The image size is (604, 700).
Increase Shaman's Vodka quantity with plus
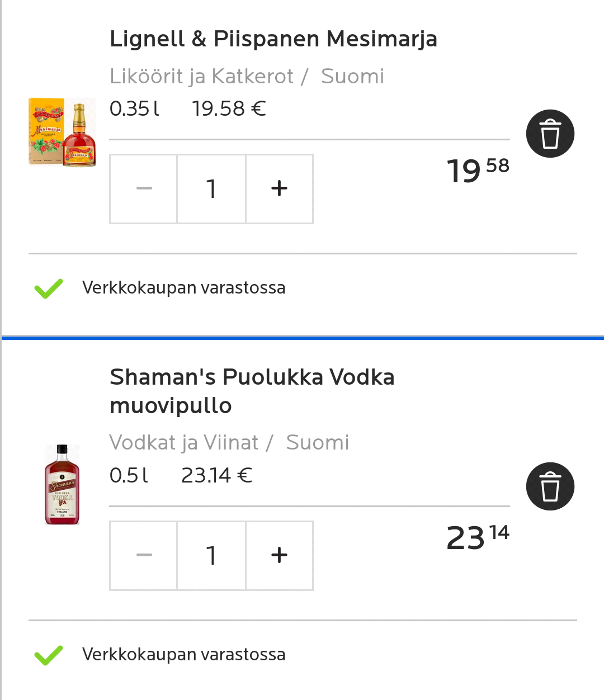(x=279, y=555)
